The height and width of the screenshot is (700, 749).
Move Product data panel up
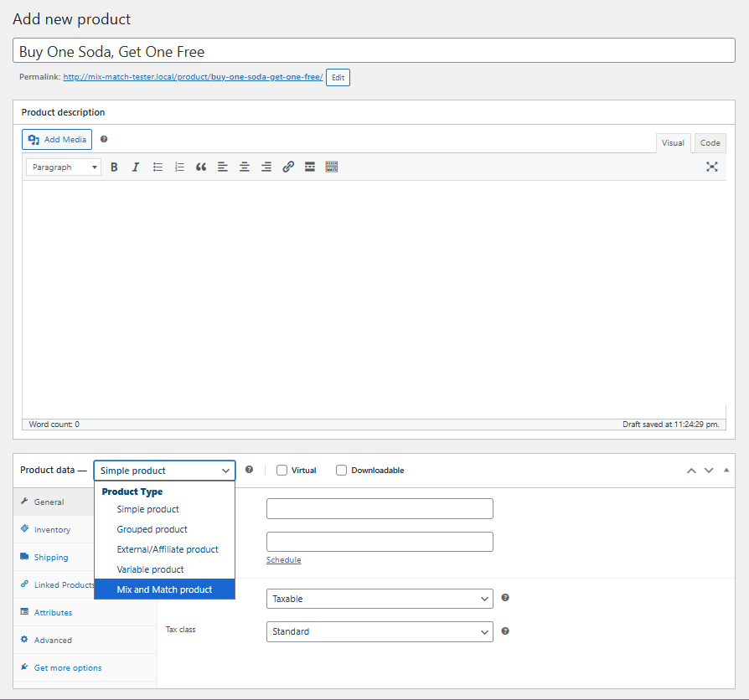click(691, 471)
